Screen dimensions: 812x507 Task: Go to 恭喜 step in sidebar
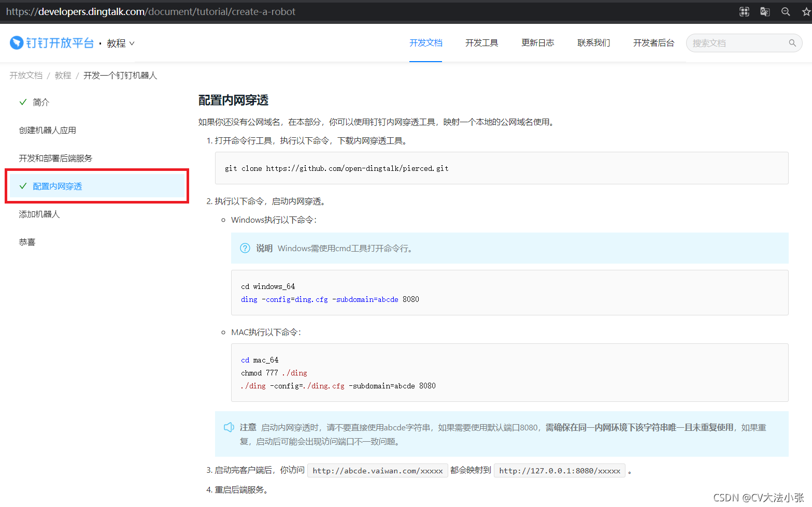27,242
